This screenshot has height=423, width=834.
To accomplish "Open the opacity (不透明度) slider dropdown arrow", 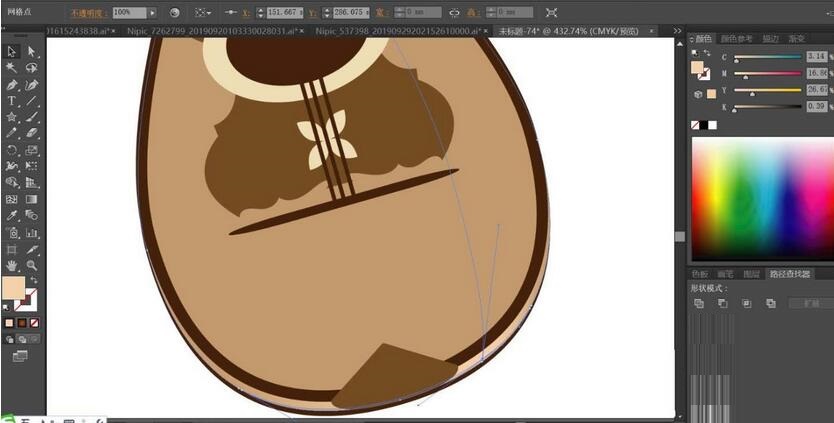I will click(152, 13).
